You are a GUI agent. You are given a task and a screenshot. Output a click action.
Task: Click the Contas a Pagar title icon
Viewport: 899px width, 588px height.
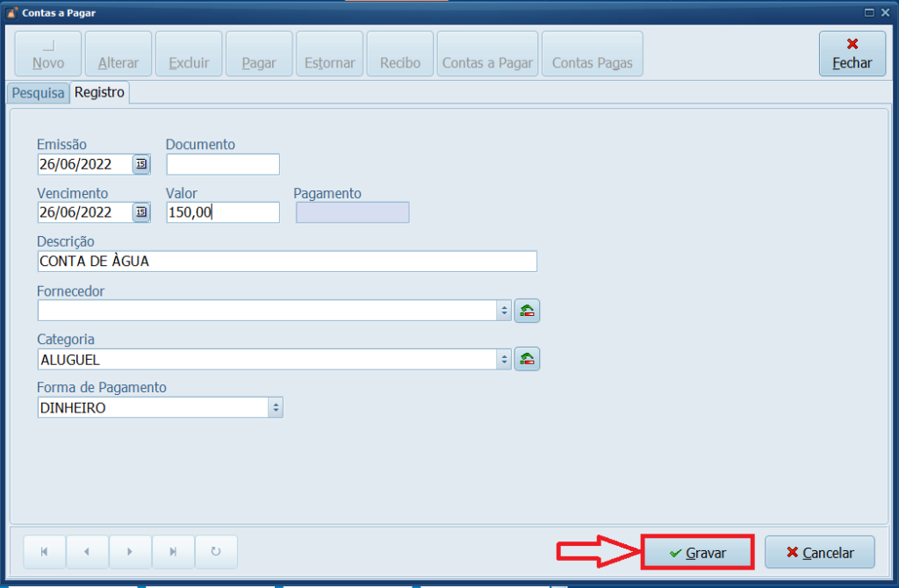pos(11,12)
